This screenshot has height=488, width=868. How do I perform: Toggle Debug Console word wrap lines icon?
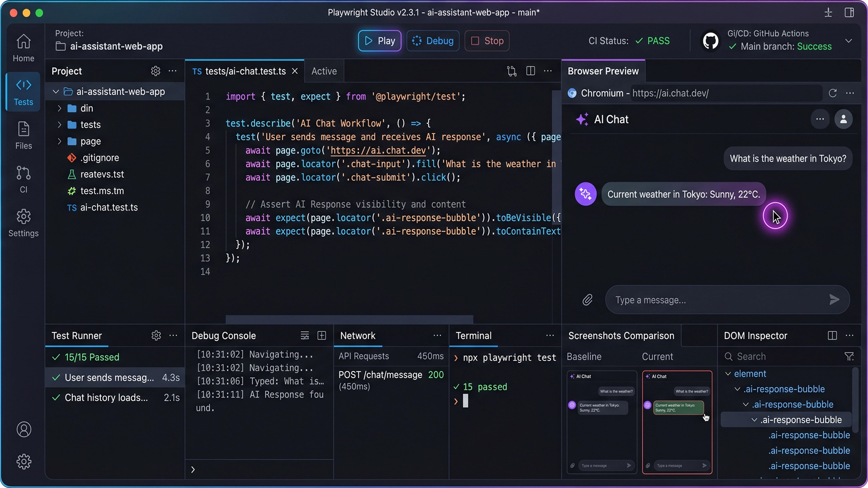[x=305, y=336]
